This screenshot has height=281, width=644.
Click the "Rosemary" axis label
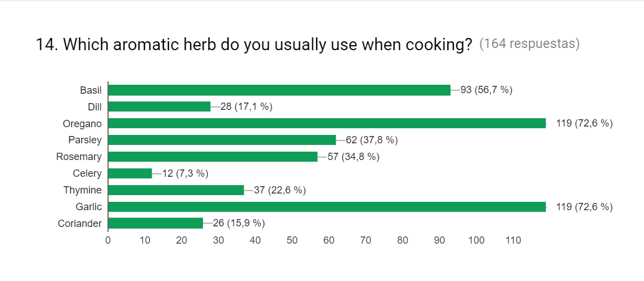pyautogui.click(x=79, y=157)
